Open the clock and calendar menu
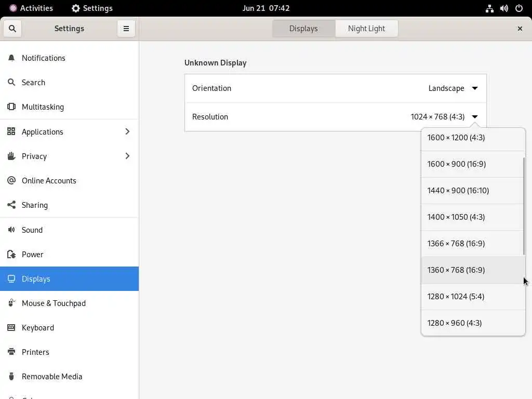The width and height of the screenshot is (532, 399). coord(266,8)
